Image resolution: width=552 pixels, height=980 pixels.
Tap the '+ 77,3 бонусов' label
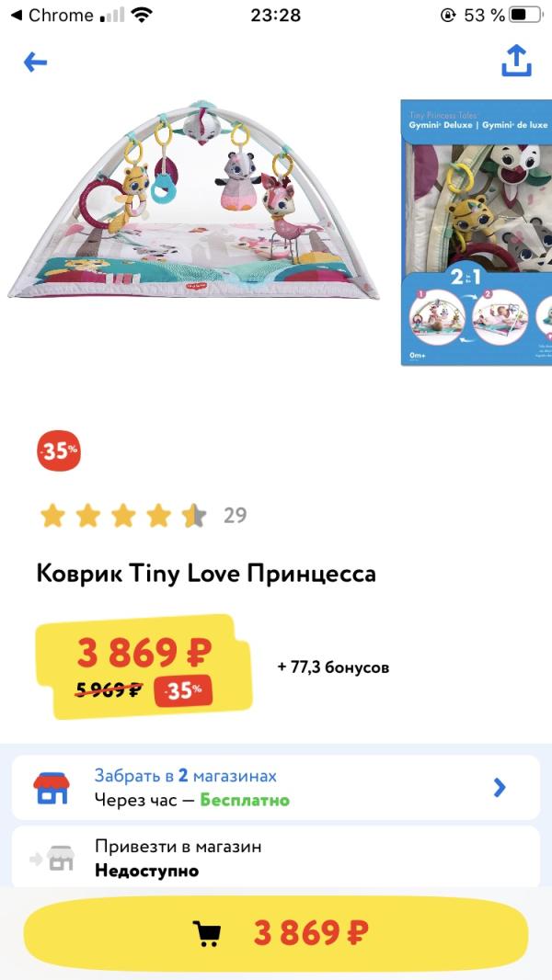click(333, 667)
